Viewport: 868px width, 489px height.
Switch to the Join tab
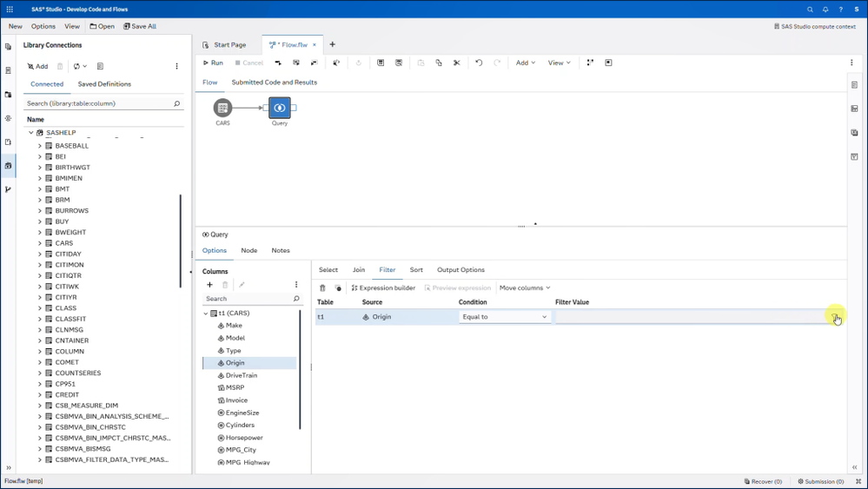(359, 270)
